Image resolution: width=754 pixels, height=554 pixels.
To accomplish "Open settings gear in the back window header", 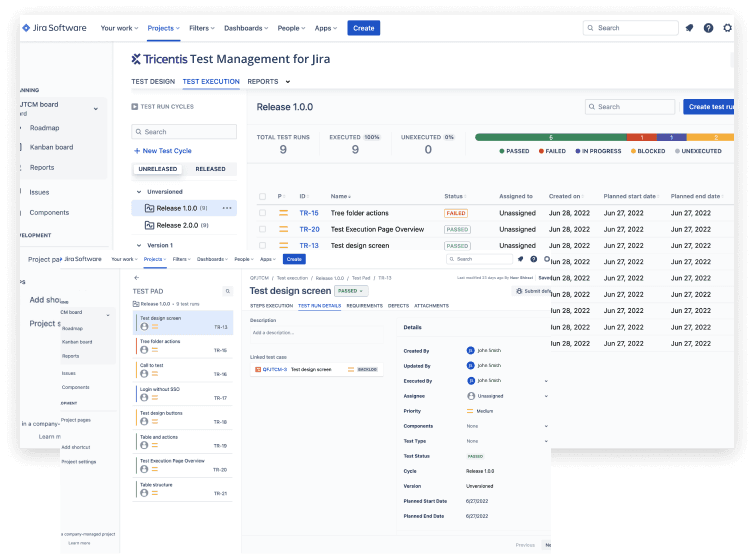I will point(727,28).
